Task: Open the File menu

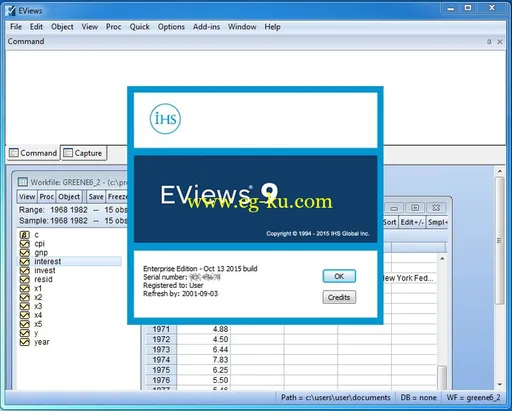Action: click(16, 27)
